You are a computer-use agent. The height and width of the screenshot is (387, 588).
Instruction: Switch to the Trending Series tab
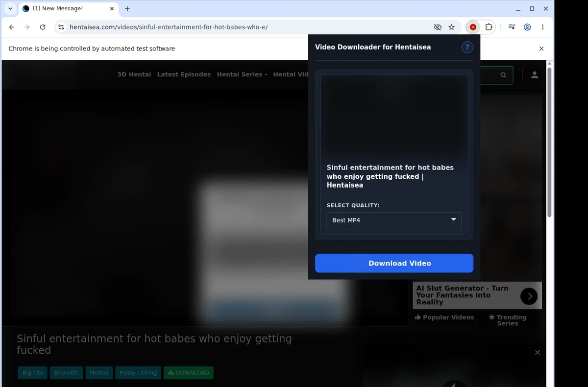coord(508,320)
